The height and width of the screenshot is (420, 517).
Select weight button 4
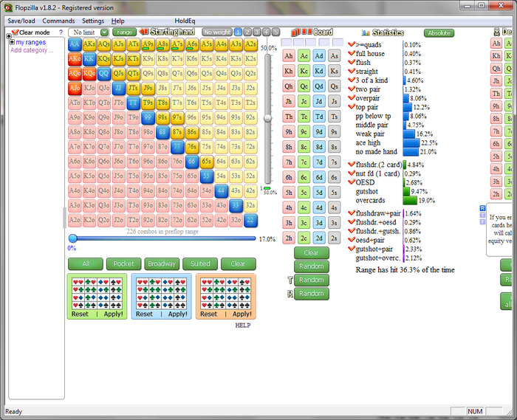pos(267,32)
